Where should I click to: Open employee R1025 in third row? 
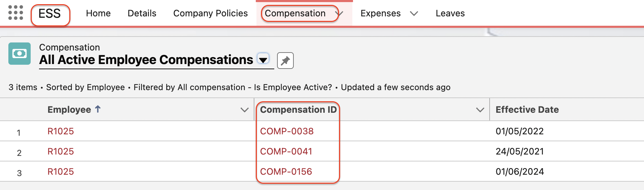point(61,172)
